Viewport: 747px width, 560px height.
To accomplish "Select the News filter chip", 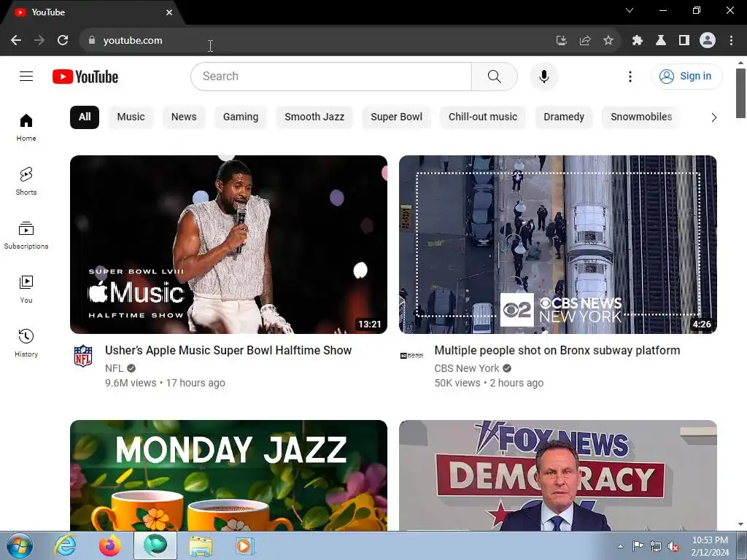I will [184, 117].
